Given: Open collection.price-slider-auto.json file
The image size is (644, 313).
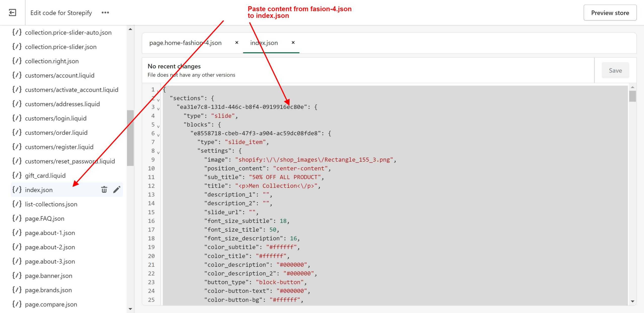Looking at the screenshot, I should click(68, 32).
